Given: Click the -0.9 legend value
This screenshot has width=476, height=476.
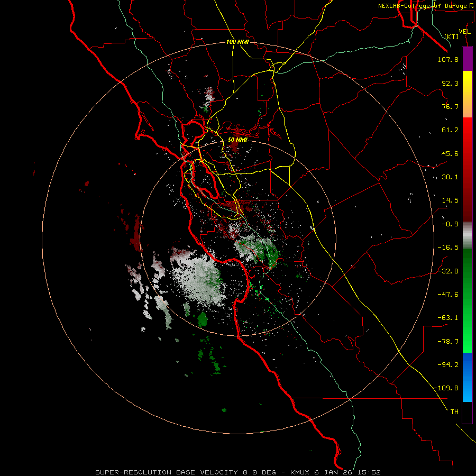Looking at the screenshot, I should pyautogui.click(x=450, y=224).
